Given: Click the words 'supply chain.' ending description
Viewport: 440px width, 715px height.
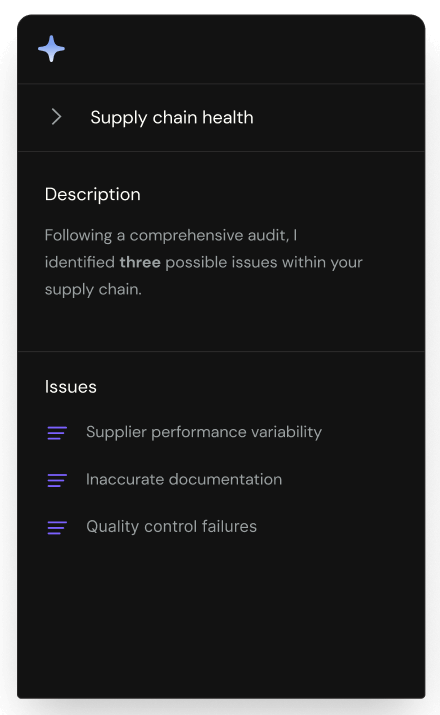Looking at the screenshot, I should 93,290.
